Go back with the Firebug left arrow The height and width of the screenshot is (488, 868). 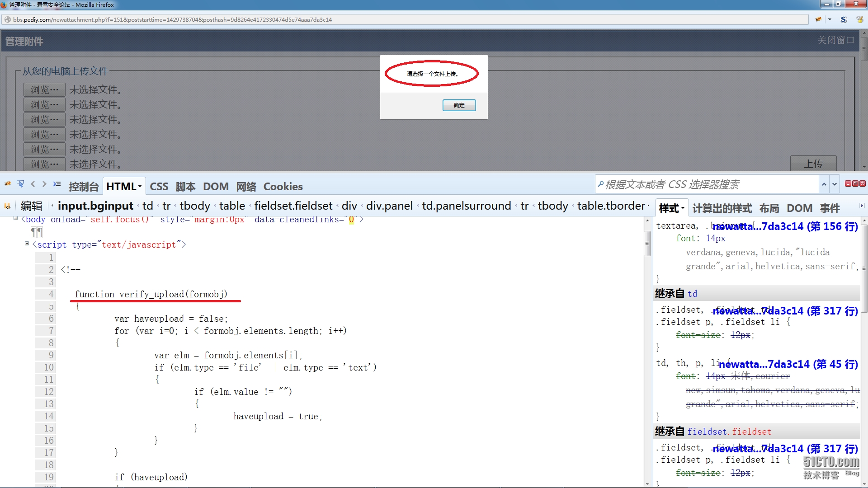pyautogui.click(x=33, y=184)
